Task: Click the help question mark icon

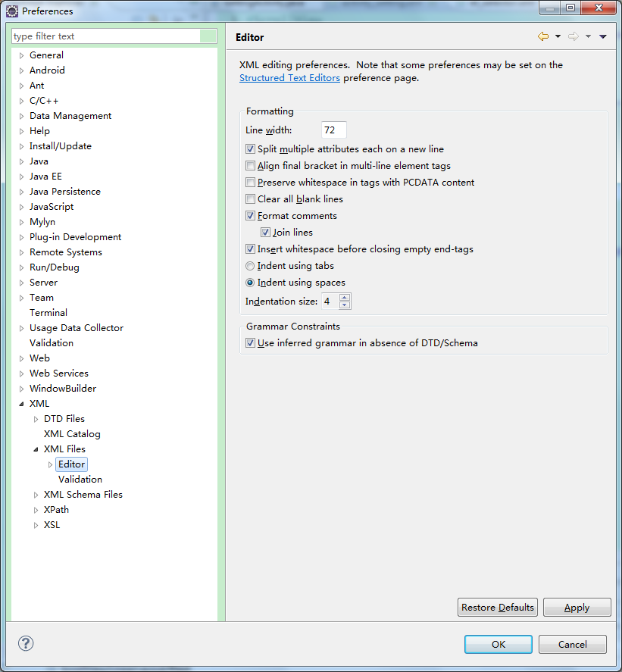Action: (x=26, y=643)
